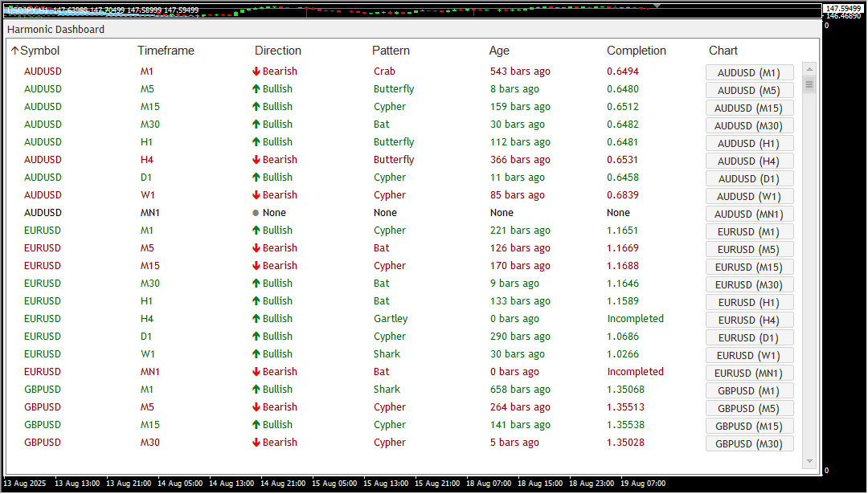Viewport: 868px width, 494px height.
Task: Select the EURUSD (H1) chart button
Action: pos(750,303)
